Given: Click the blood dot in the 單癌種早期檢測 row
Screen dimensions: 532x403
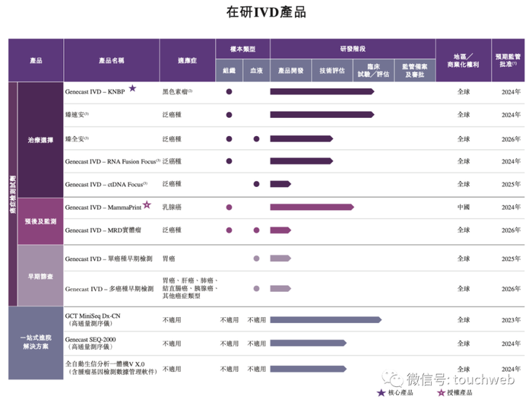Looking at the screenshot, I should (257, 259).
